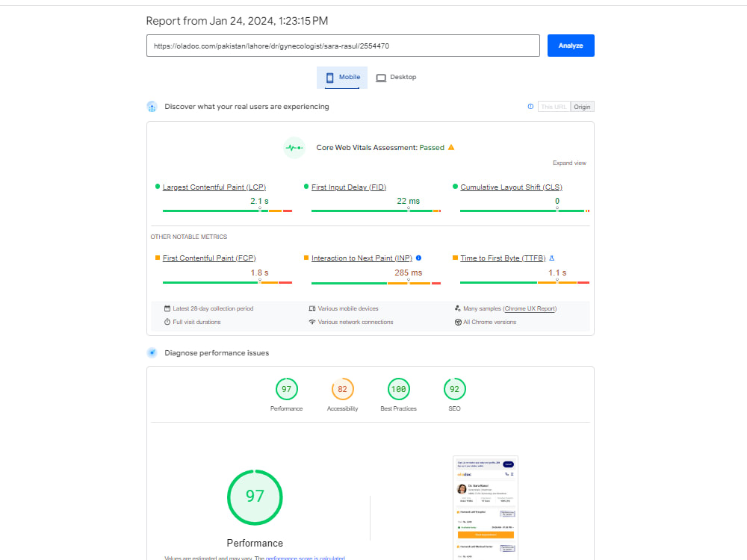This screenshot has width=747, height=560.
Task: Click the TTFB distribution bar
Action: (x=524, y=282)
